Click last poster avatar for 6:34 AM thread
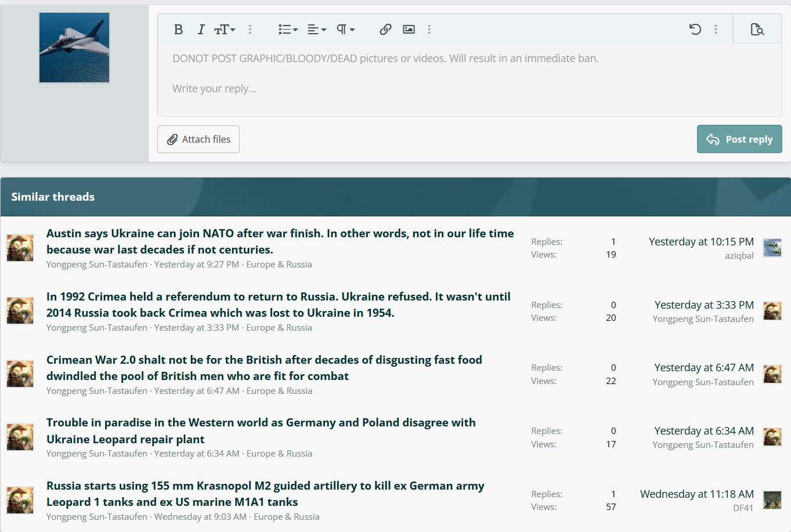This screenshot has width=791, height=532. click(x=772, y=437)
